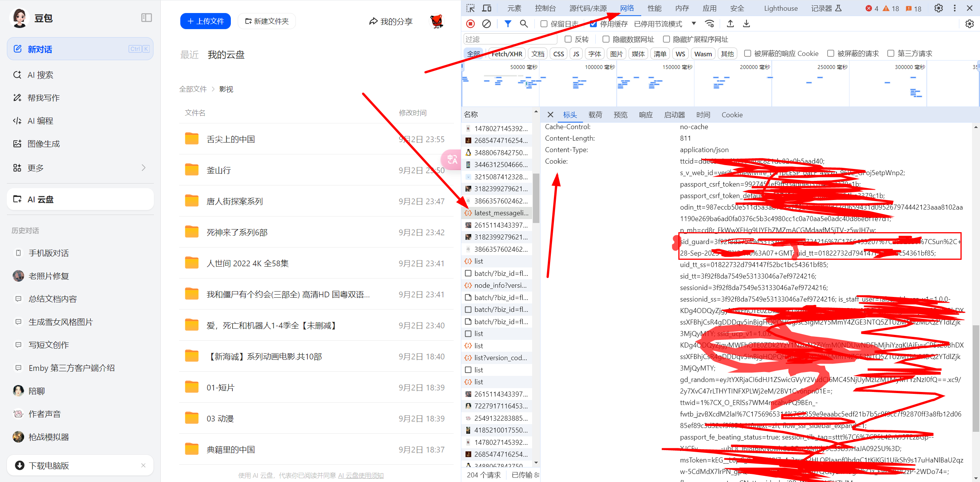Enable 第三方请求 checkbox
This screenshot has height=482, width=980.
(891, 53)
